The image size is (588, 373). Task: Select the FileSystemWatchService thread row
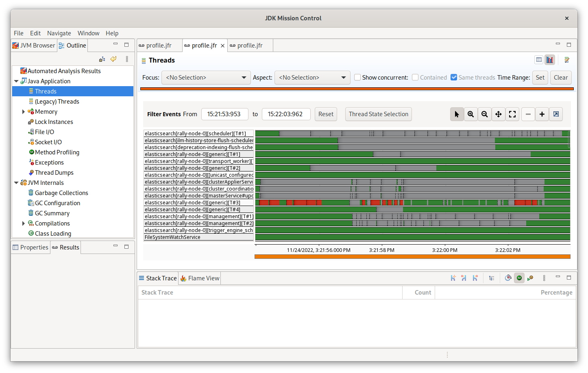[x=198, y=237]
